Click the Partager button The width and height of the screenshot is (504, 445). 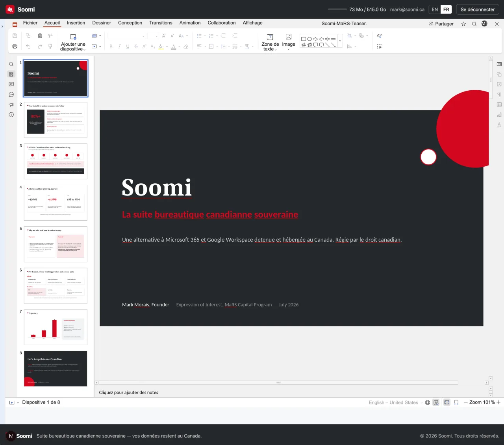pos(441,24)
